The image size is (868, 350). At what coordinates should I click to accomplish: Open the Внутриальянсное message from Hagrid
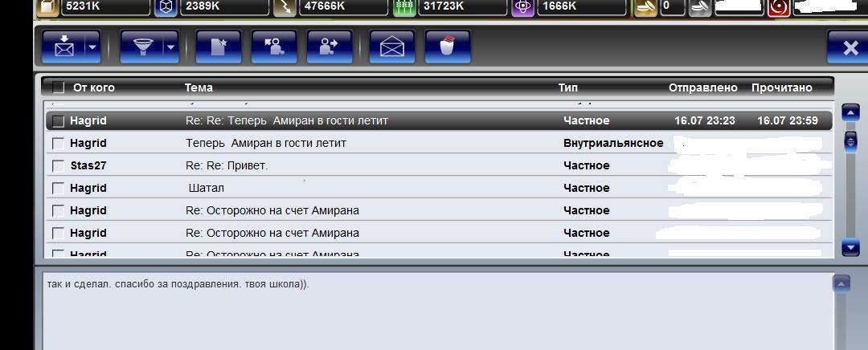coord(439,143)
